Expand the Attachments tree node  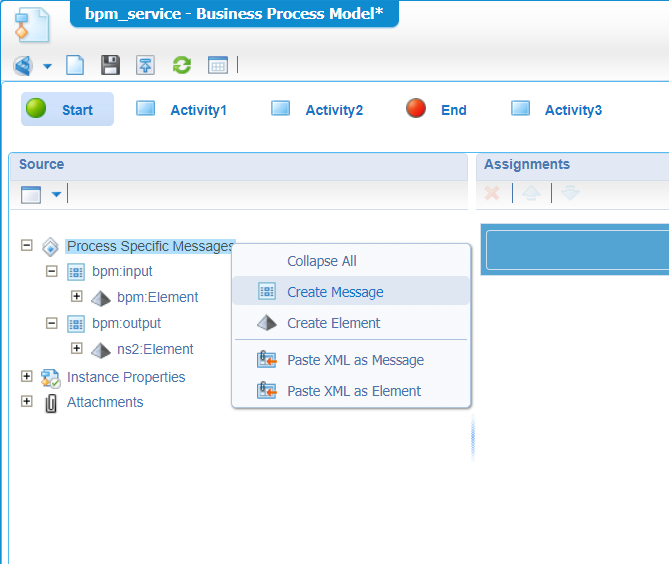point(26,401)
